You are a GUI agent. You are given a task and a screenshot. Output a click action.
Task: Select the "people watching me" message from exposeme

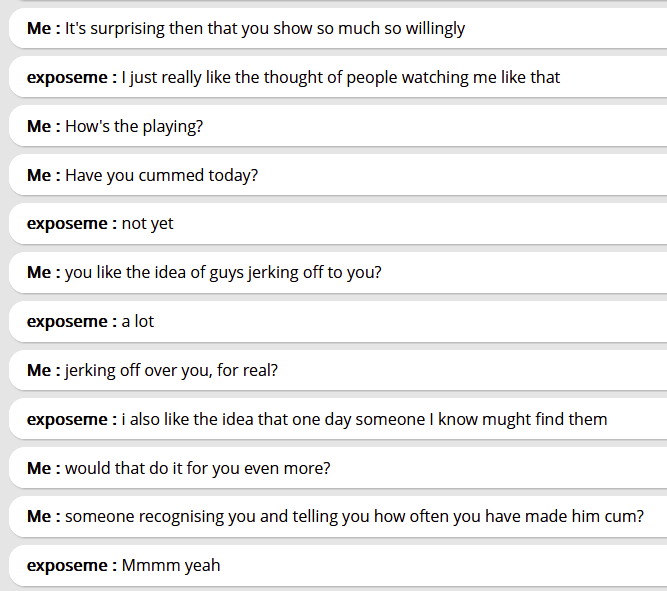point(340,77)
